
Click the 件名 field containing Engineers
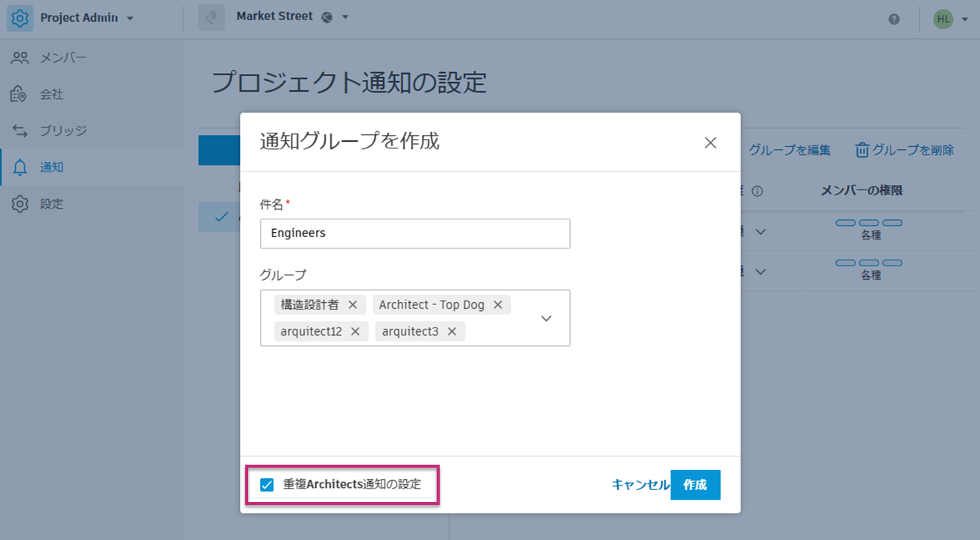(414, 233)
